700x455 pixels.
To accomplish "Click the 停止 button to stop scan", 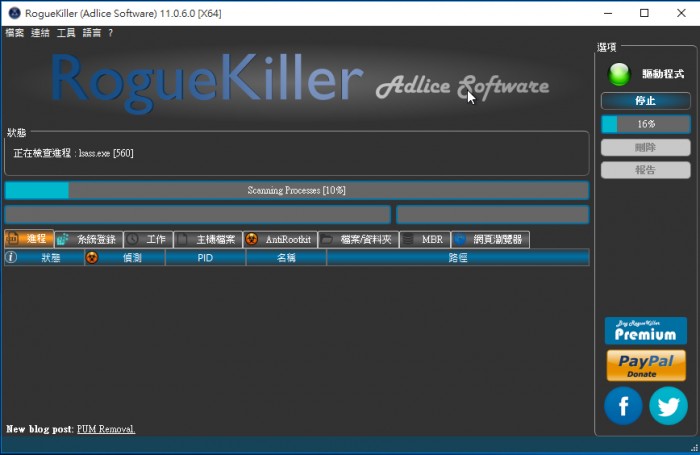I will pyautogui.click(x=646, y=101).
